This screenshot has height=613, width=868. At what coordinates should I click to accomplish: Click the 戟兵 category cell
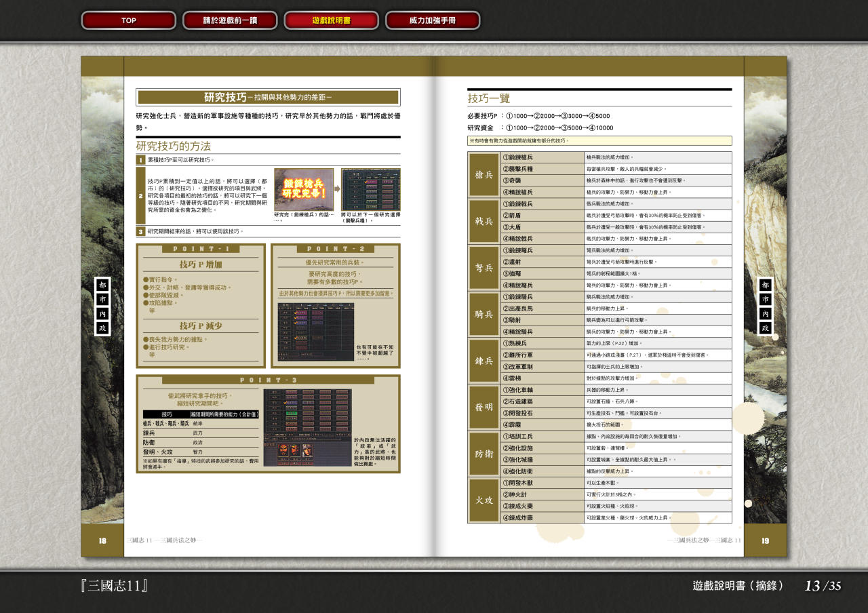coord(484,221)
